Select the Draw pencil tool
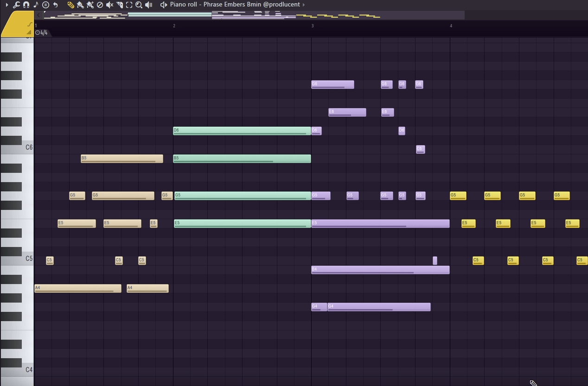This screenshot has height=386, width=588. [x=70, y=5]
